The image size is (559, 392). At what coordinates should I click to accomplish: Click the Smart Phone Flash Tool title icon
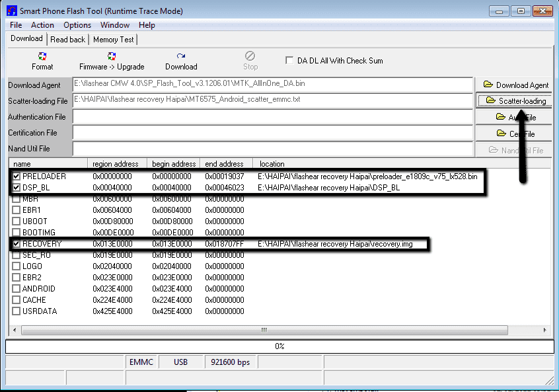point(12,11)
